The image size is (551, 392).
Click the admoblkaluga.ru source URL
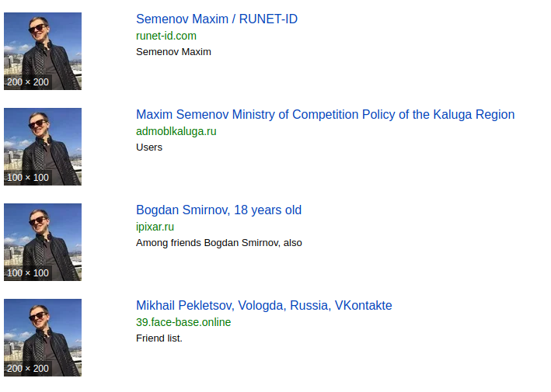point(176,131)
